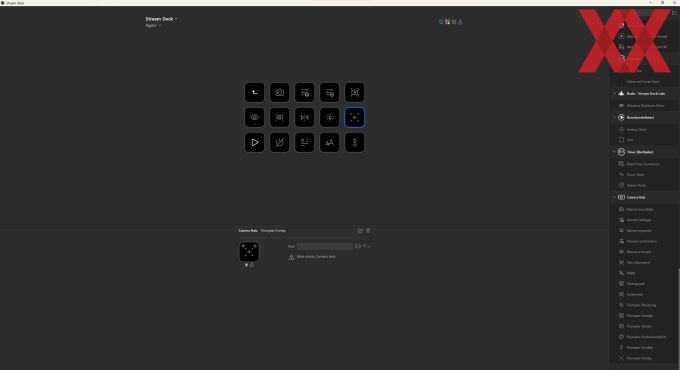The image size is (680, 370).
Task: Select the camera key on the deck
Action: click(x=280, y=92)
